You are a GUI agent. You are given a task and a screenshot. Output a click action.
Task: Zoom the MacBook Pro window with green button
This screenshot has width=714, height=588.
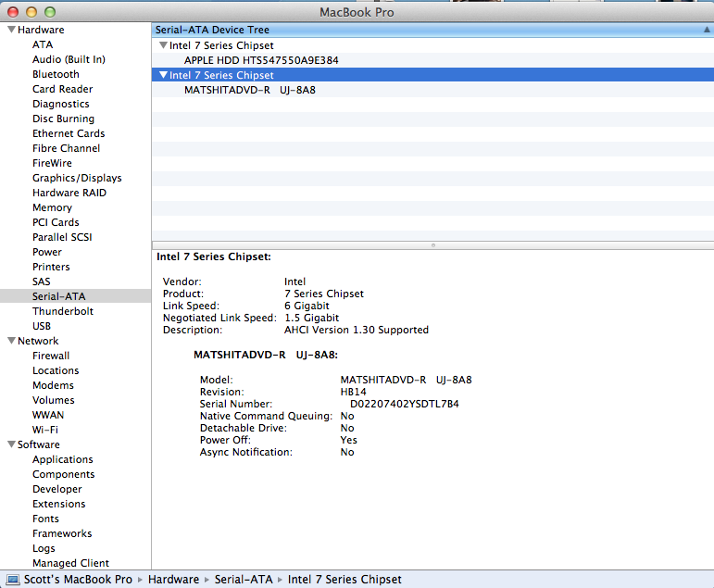[50, 12]
